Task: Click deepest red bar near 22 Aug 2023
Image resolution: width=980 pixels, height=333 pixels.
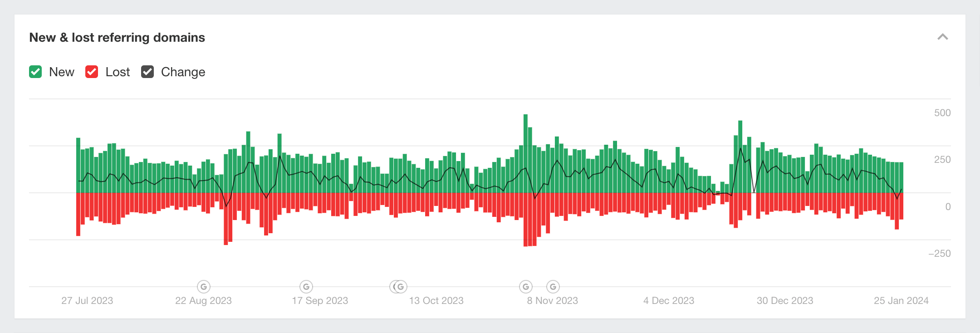Action: pyautogui.click(x=226, y=219)
